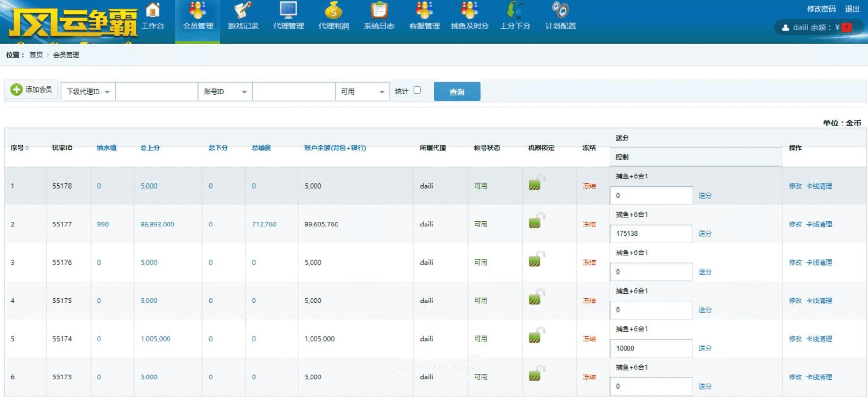
Task: Open the 上分下分 arrows icon
Action: (x=515, y=11)
